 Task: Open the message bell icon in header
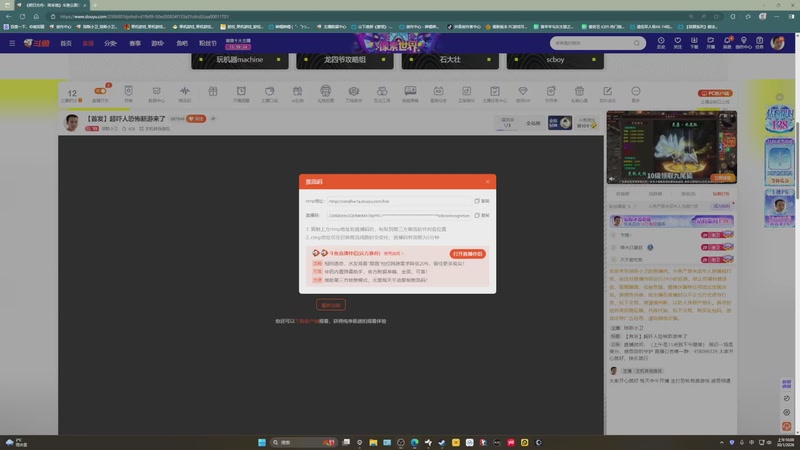[727, 43]
